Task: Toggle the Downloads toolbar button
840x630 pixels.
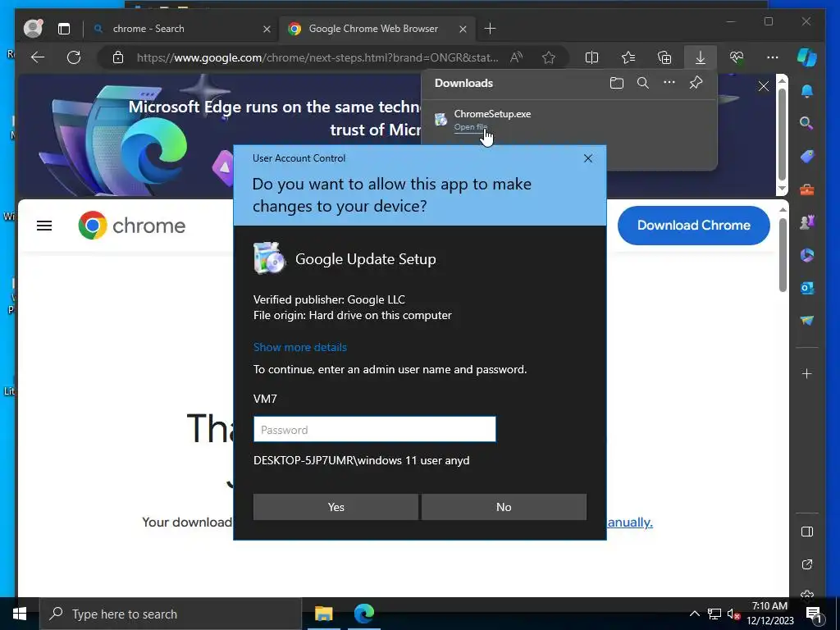Action: [701, 57]
